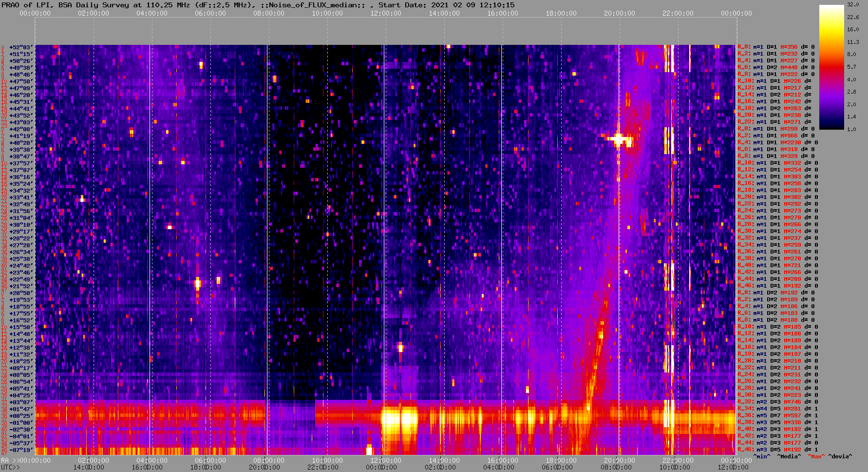The image size is (868, 472).
Task: Click the 06:00:00 label on top time axis
Action: [210, 13]
